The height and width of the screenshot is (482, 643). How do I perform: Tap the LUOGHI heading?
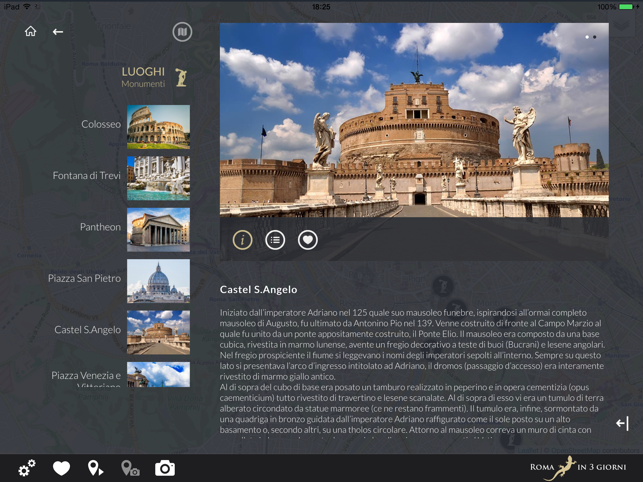click(143, 72)
